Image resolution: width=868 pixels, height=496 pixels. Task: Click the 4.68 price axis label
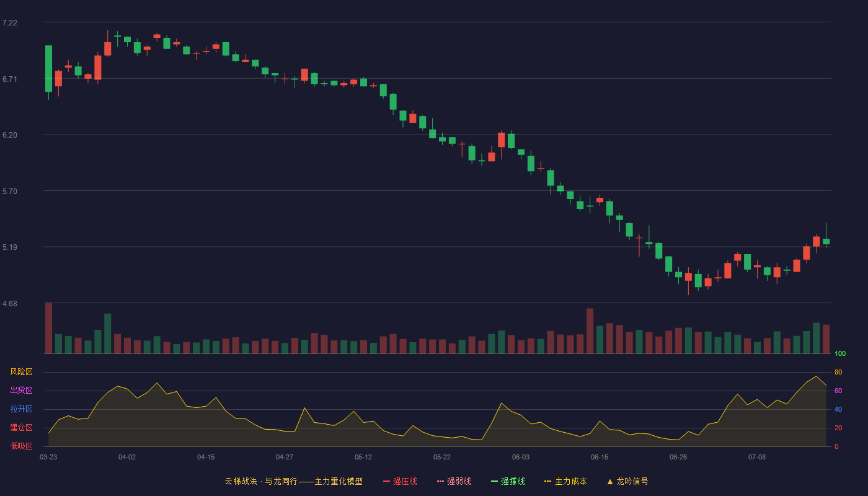point(10,304)
